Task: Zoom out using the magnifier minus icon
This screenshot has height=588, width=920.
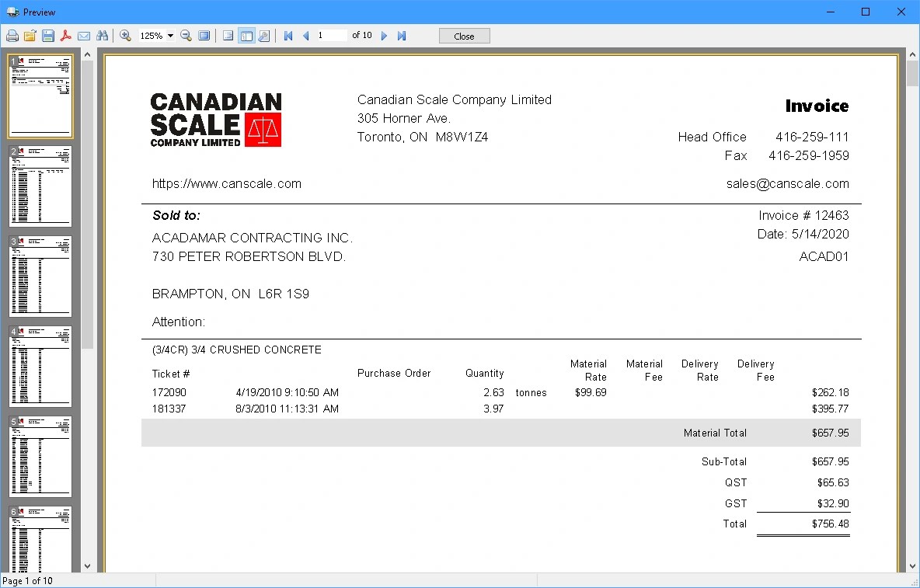Action: (186, 35)
